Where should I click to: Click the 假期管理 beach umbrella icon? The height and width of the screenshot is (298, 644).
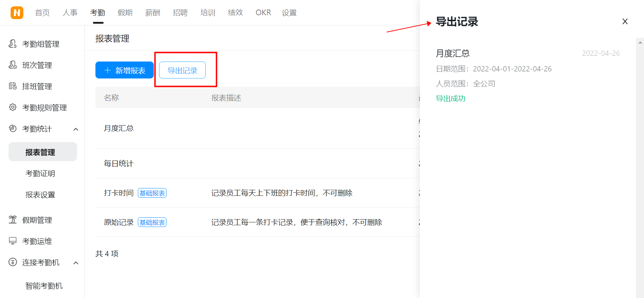click(x=13, y=220)
